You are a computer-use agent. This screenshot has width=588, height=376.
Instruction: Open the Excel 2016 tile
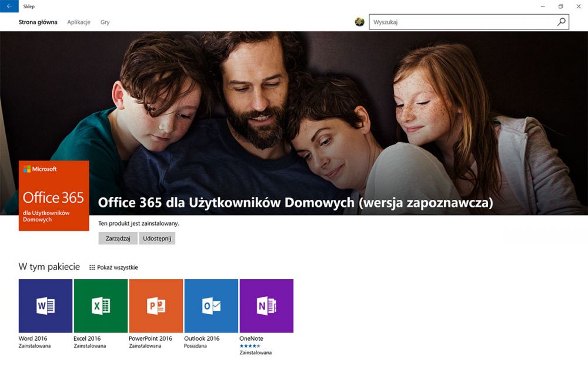tap(101, 305)
